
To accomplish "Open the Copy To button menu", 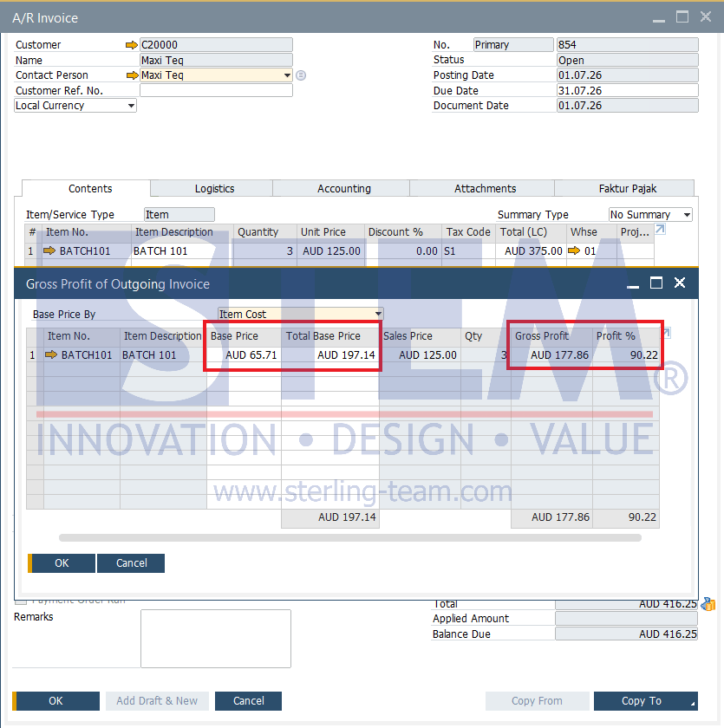I will click(645, 701).
